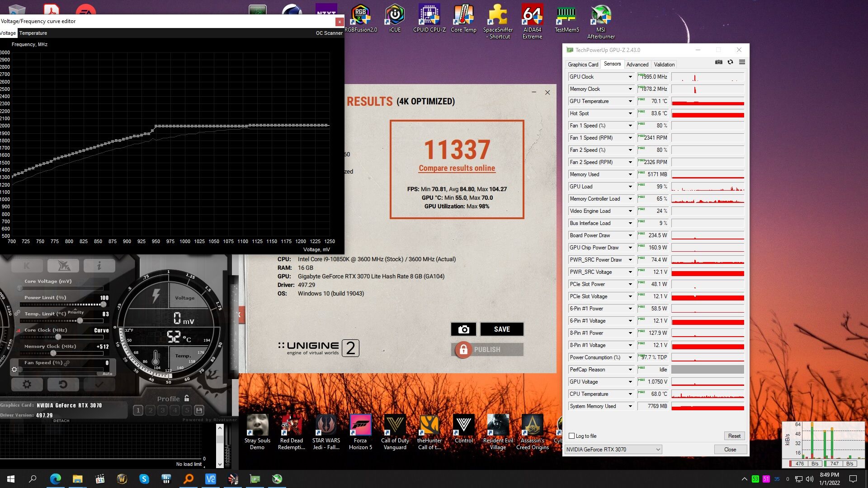Open the AIDA64 Extreme desktop shortcut
Screen dimensions: 868x488
click(532, 22)
